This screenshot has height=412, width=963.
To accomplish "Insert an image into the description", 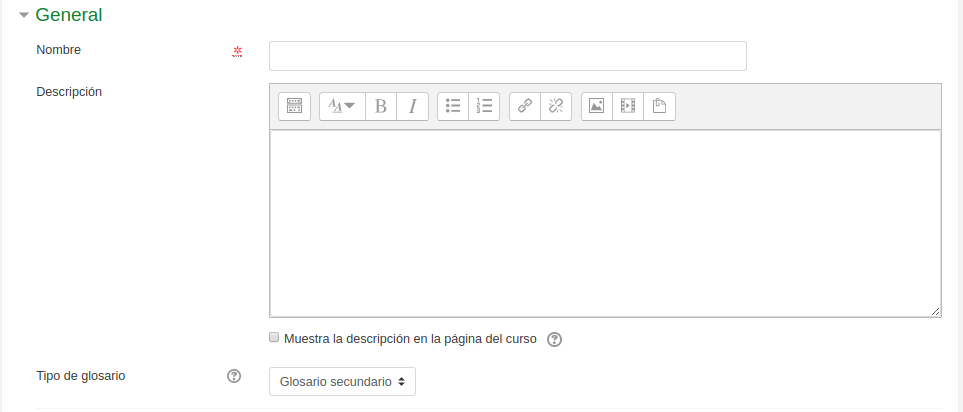I will [x=596, y=106].
